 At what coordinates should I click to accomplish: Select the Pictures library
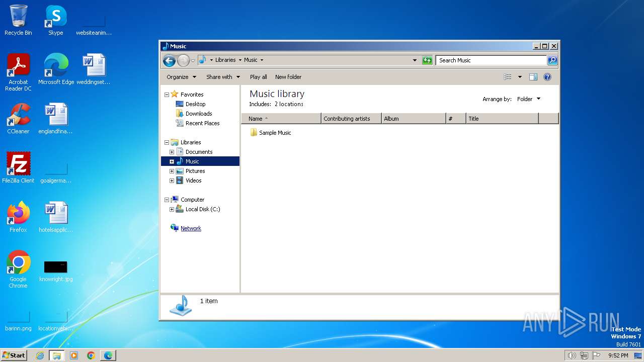tap(195, 171)
